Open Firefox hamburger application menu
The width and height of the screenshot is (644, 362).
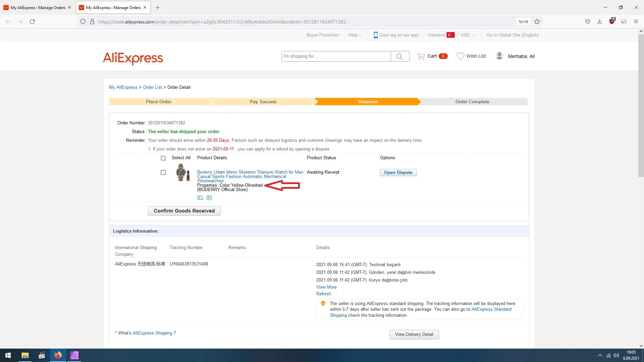coord(636,22)
